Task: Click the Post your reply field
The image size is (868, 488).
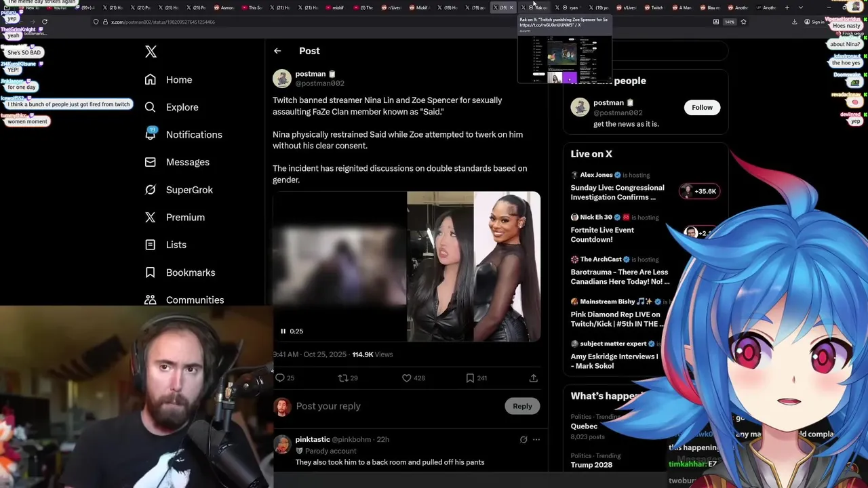Action: click(397, 406)
